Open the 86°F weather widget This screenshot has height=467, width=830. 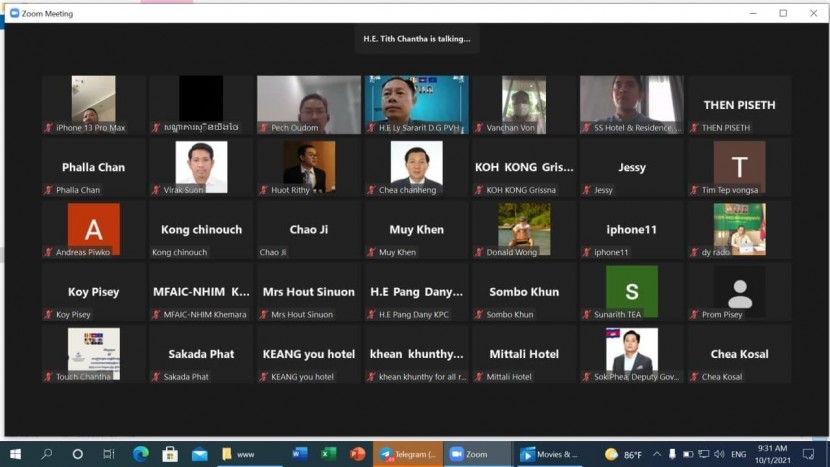[621, 454]
